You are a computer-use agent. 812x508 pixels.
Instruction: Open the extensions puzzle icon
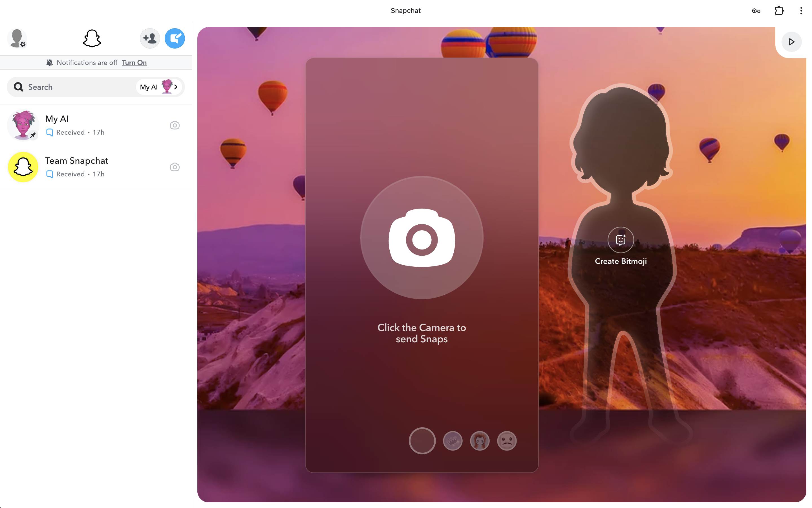[779, 11]
